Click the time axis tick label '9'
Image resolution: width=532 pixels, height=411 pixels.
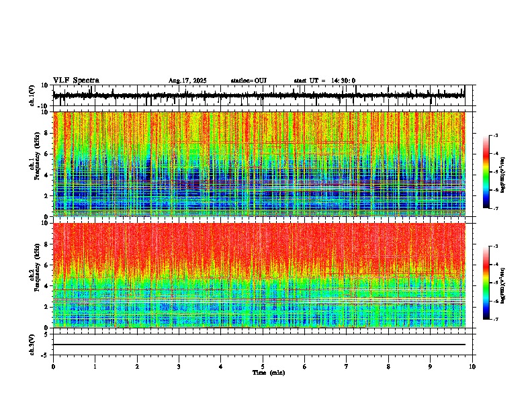[x=430, y=367]
